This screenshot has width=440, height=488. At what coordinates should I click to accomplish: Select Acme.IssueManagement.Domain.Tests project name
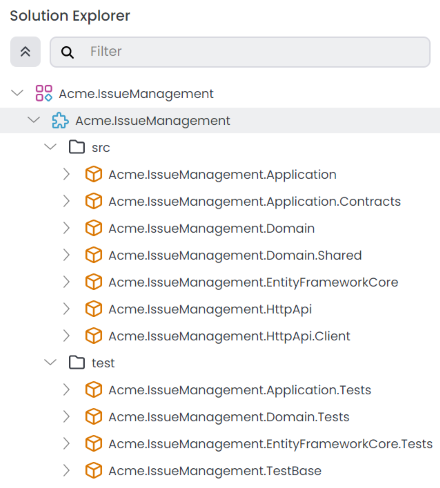[x=229, y=417]
